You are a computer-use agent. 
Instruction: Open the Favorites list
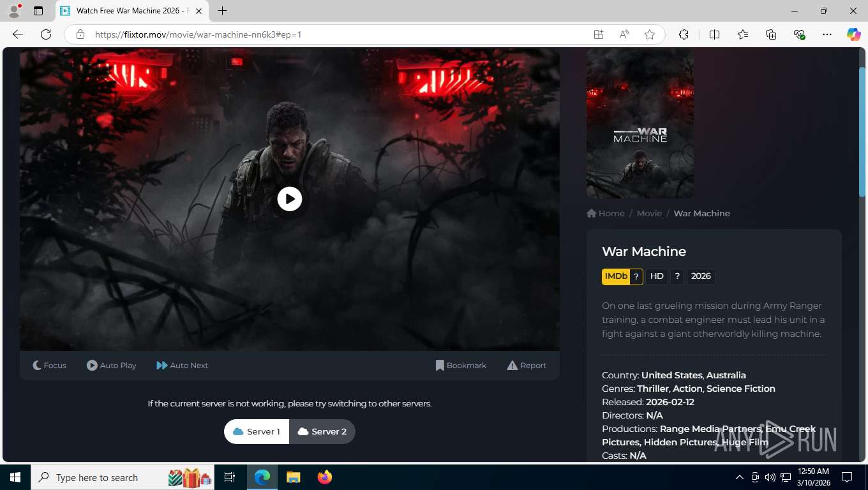pos(743,34)
